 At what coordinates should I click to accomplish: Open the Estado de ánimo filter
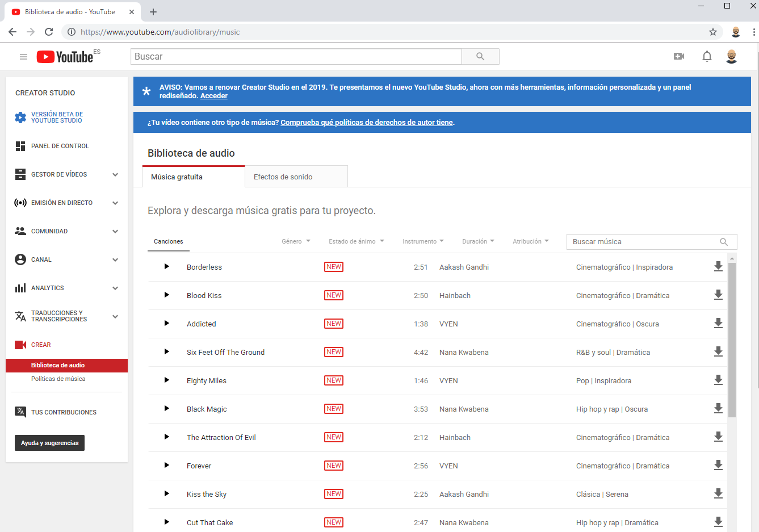pyautogui.click(x=357, y=241)
